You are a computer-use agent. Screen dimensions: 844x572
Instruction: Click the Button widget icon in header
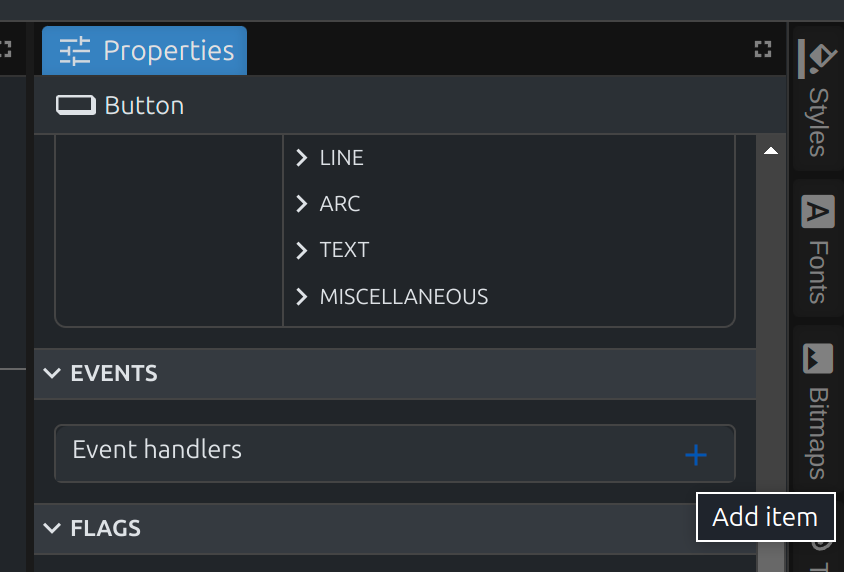(76, 105)
